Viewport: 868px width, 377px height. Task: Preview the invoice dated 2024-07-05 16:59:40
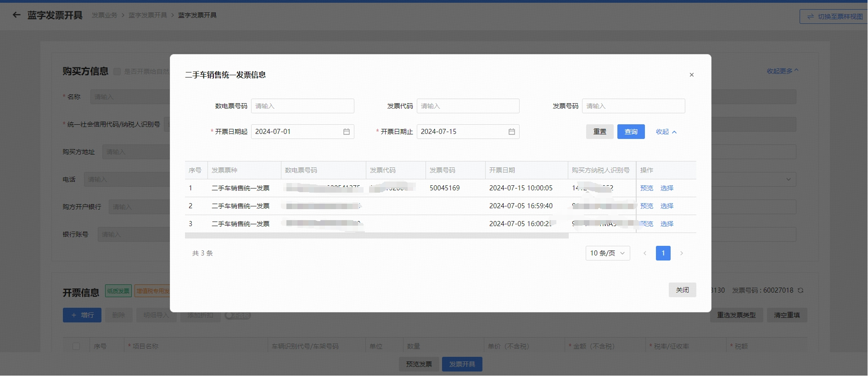pyautogui.click(x=646, y=206)
